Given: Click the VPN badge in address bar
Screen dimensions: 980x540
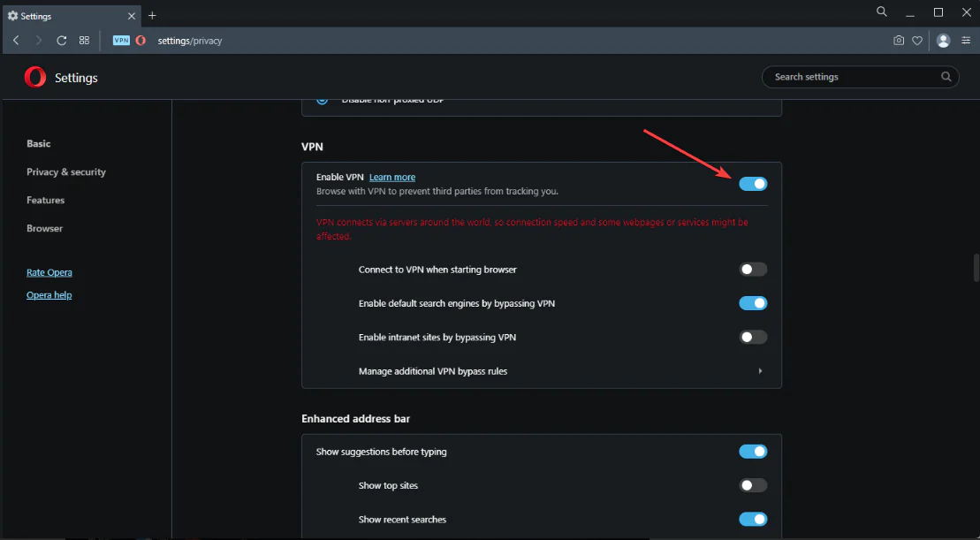Looking at the screenshot, I should coord(121,41).
